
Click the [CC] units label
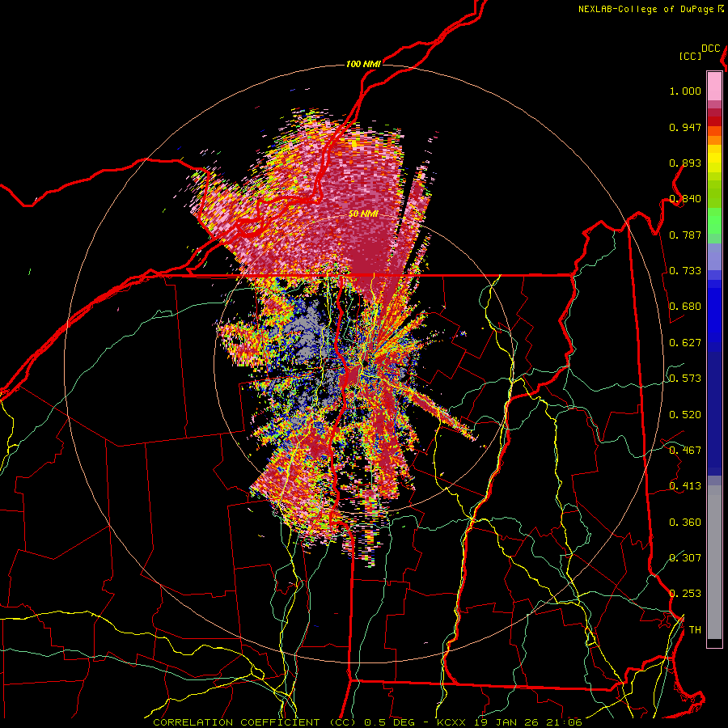point(691,56)
